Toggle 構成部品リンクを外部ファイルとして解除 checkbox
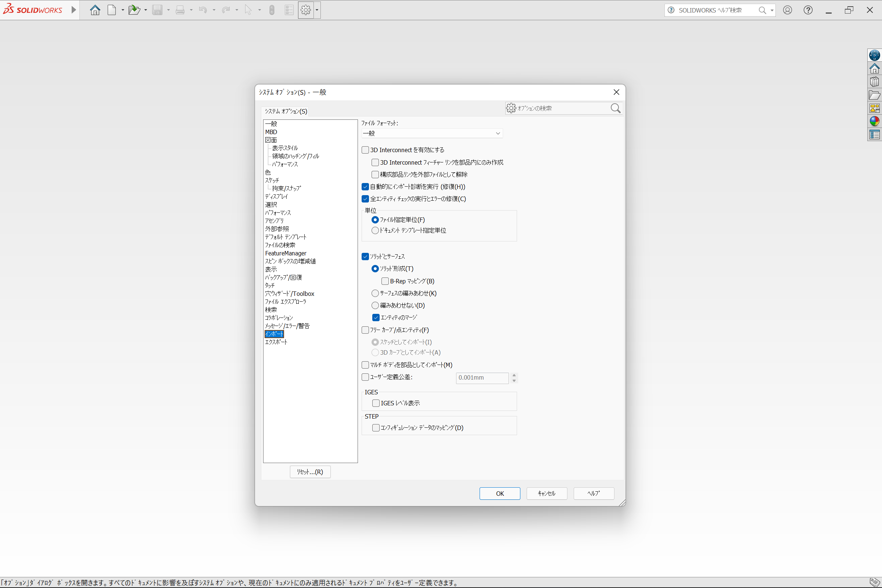 pyautogui.click(x=375, y=174)
